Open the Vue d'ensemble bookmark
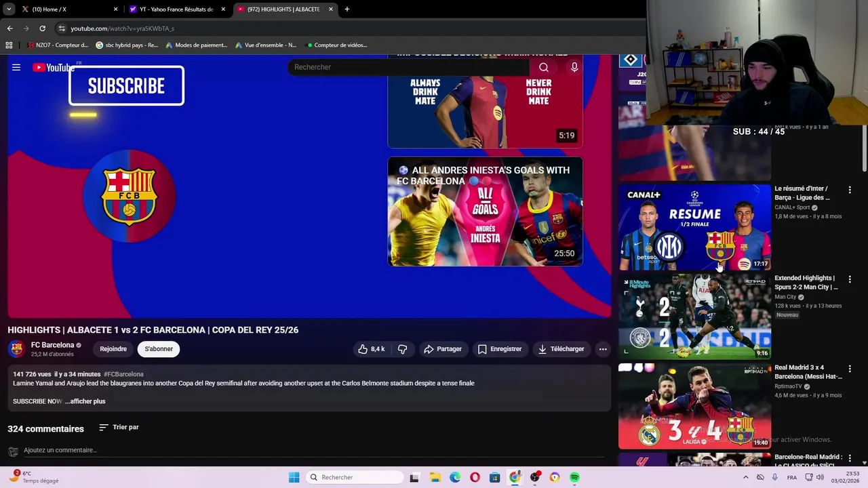The width and height of the screenshot is (868, 488). pyautogui.click(x=266, y=45)
